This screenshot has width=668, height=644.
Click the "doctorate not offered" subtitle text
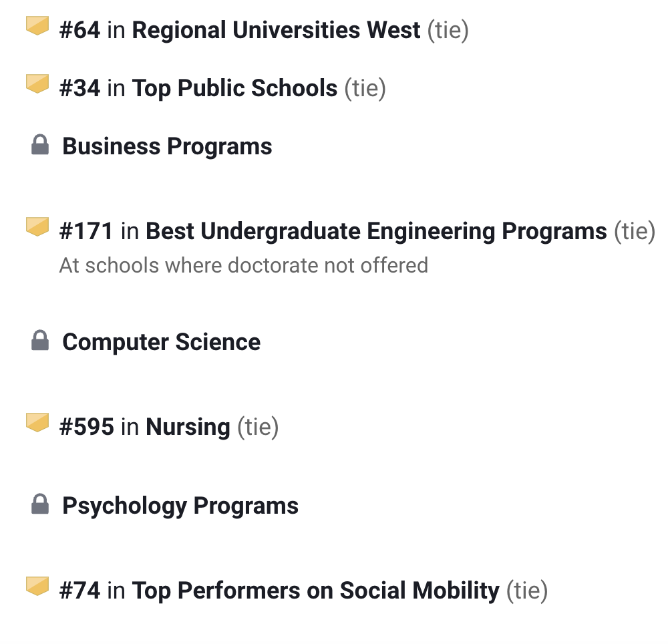click(x=243, y=265)
